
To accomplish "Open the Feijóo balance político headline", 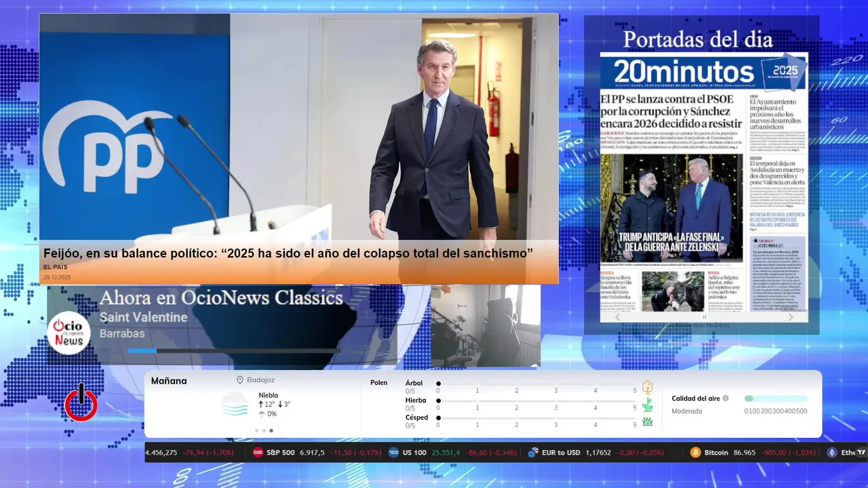I will tap(288, 253).
